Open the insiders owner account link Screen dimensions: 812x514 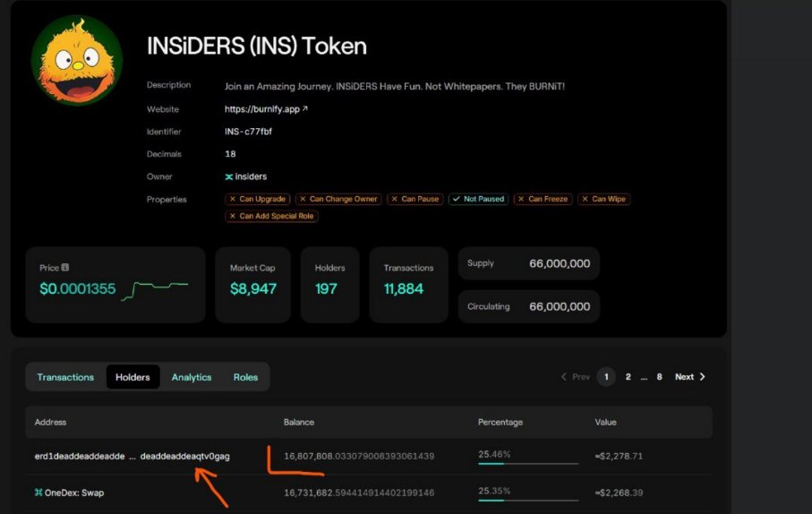pos(251,176)
